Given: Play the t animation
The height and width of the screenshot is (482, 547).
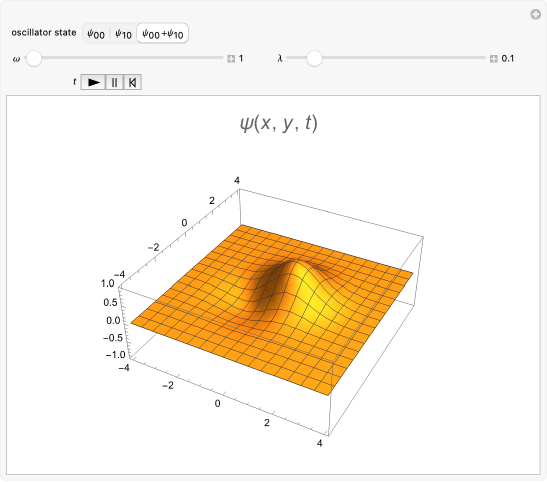Looking at the screenshot, I should point(93,82).
